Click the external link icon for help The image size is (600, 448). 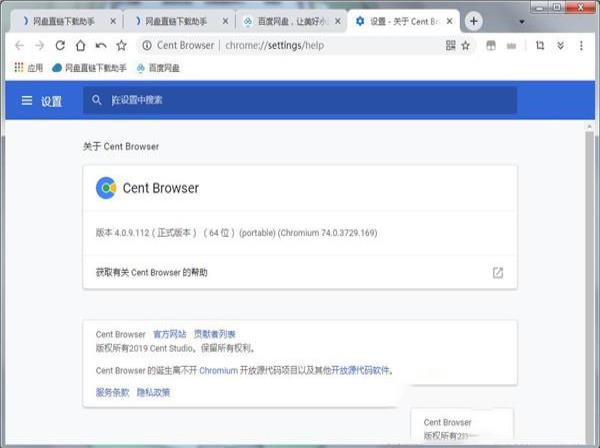click(x=497, y=273)
